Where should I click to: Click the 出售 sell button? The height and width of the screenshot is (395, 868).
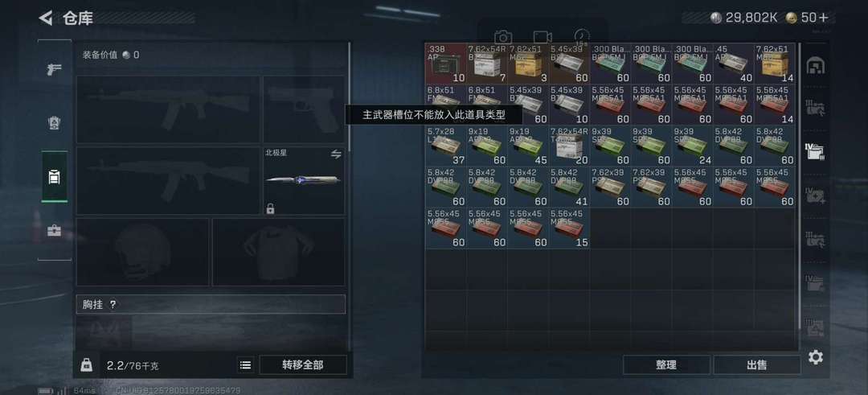[x=756, y=365]
